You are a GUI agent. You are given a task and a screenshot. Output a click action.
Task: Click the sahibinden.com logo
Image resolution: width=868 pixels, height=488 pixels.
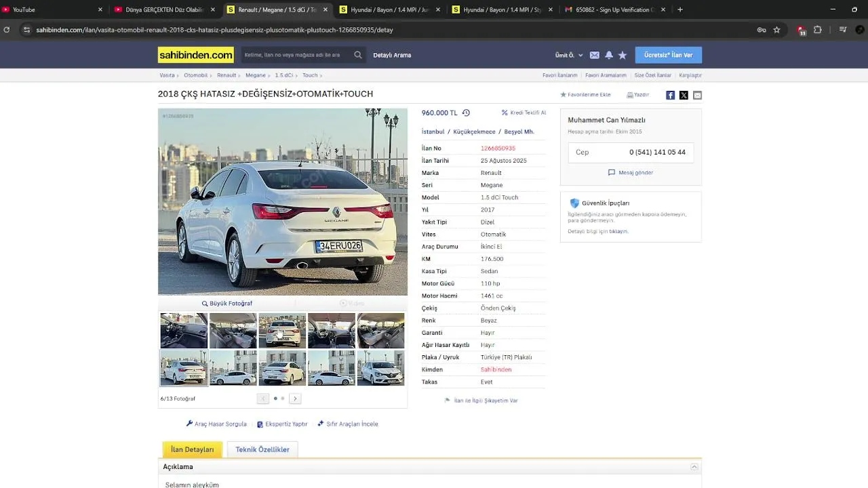pos(196,55)
